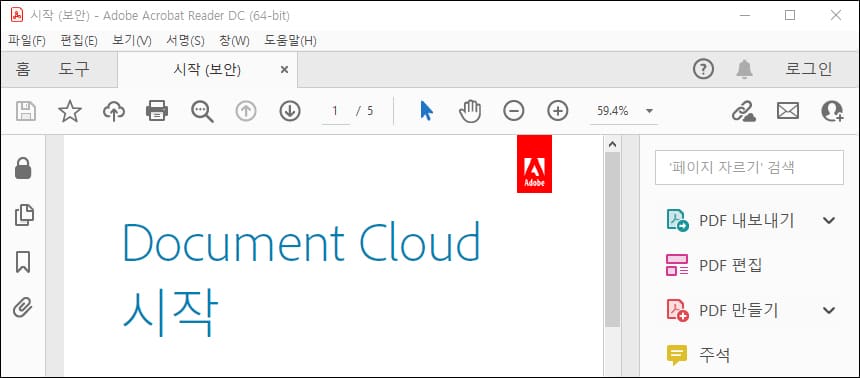Click the PDF 만들기 tool icon

pyautogui.click(x=677, y=311)
